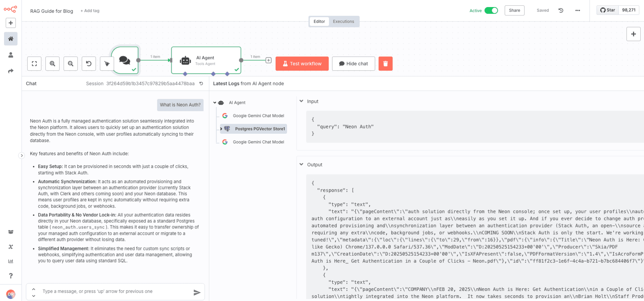Click the fit-to-view canvas icon
The image size is (644, 301).
pyautogui.click(x=34, y=63)
